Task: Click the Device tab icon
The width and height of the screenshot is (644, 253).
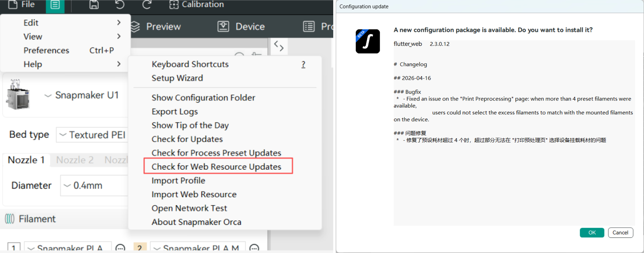Action: pyautogui.click(x=223, y=26)
